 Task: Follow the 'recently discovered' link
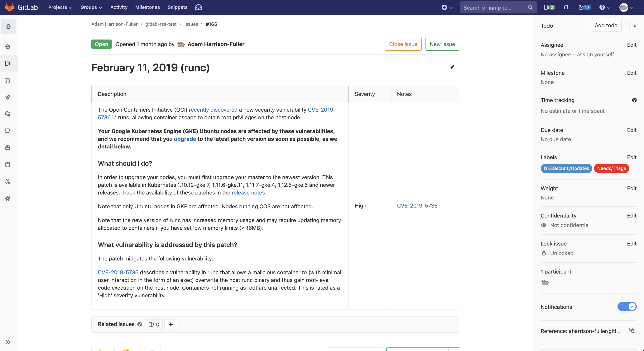213,110
